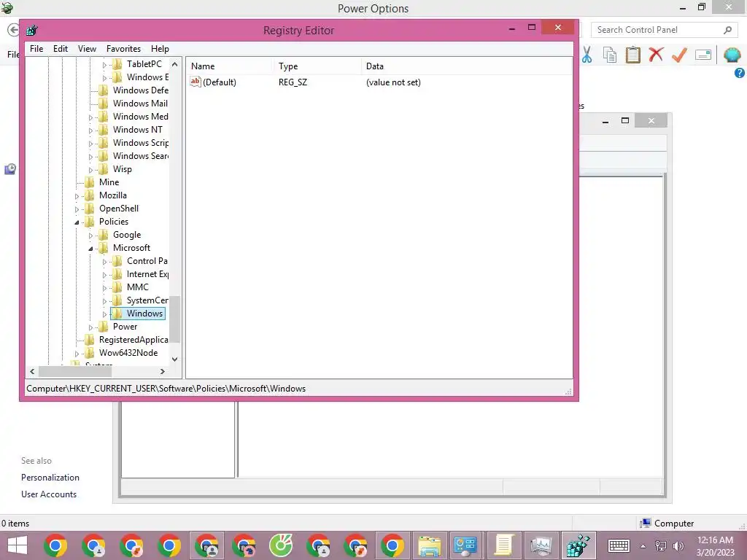This screenshot has height=560, width=747.
Task: Click the Paste clipboard icon in the toolbar
Action: 632,55
